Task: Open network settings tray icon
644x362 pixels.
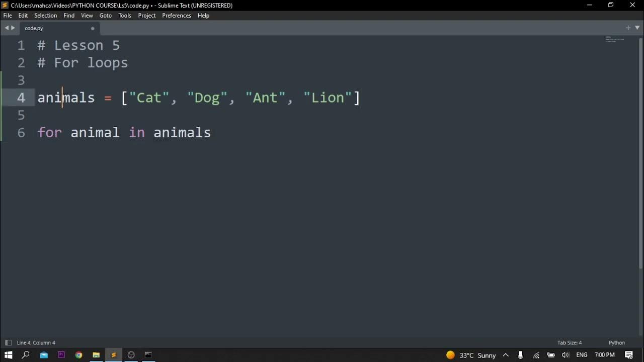Action: (x=536, y=355)
